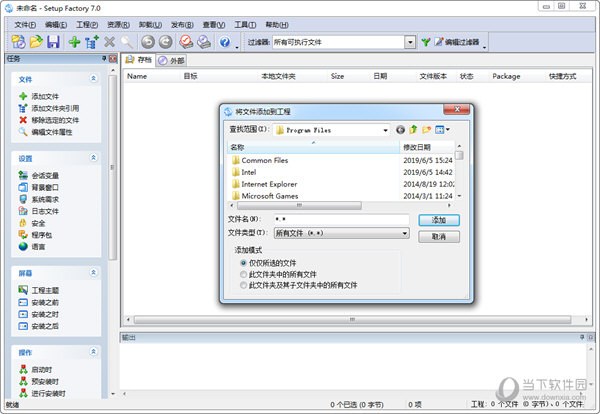Open the 文件(F) menu
Viewport: 600px width, 414px height.
pyautogui.click(x=25, y=25)
